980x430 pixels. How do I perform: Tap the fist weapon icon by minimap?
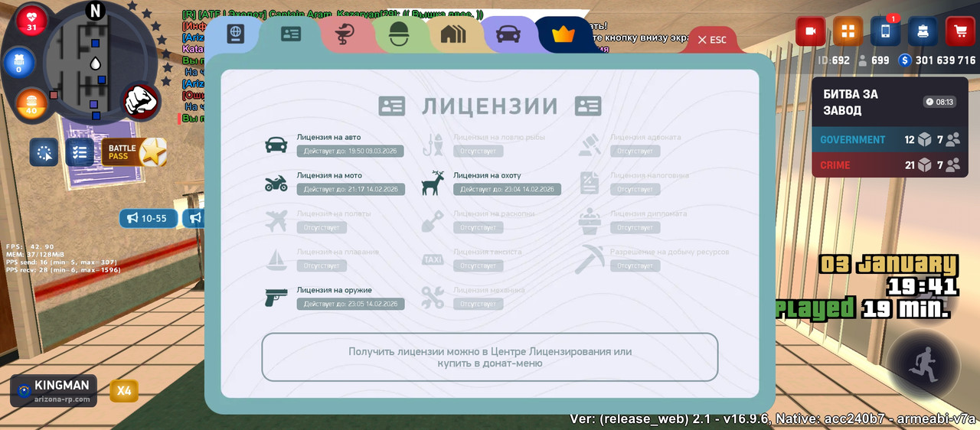(x=142, y=102)
